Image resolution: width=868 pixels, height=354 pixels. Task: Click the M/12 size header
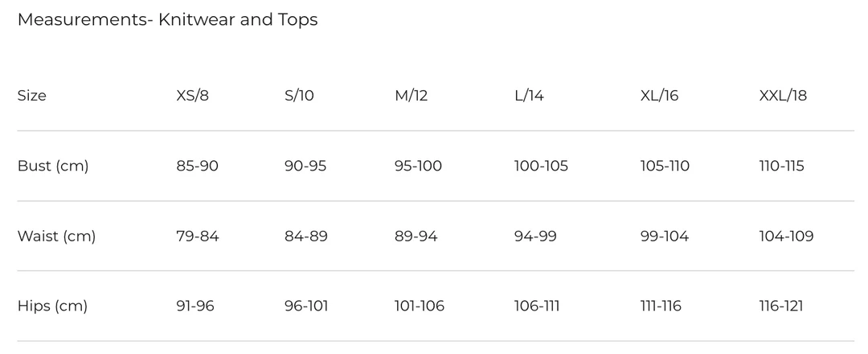411,96
